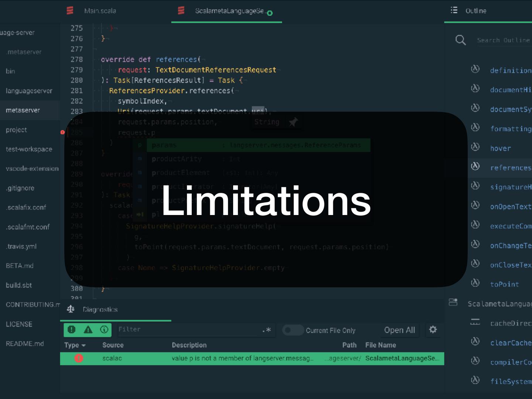This screenshot has width=532, height=399.
Task: Select the scalac error diagnostics row
Action: coord(251,358)
